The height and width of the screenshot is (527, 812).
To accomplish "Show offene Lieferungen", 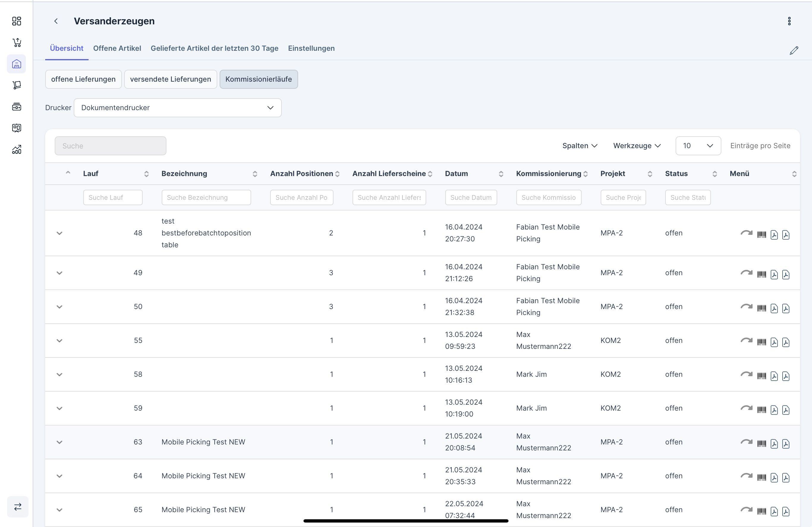I will [x=83, y=80].
